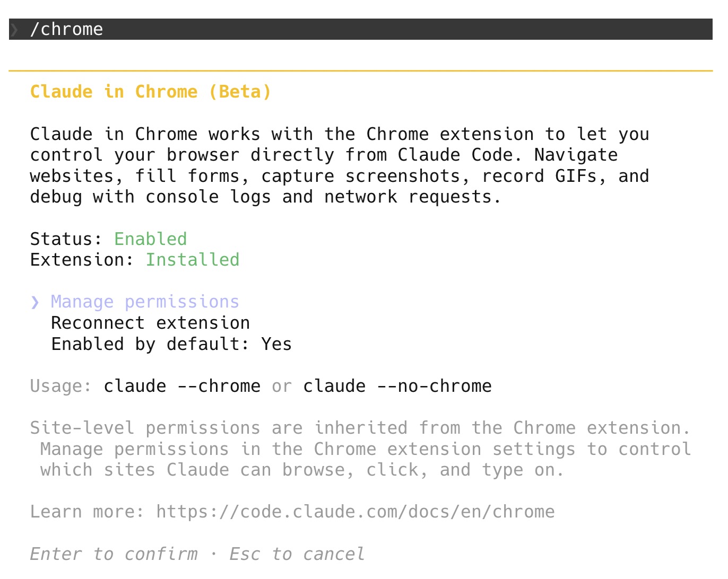Click the claude --chrome usage text
Screen dimensions: 728x579
coord(180,386)
